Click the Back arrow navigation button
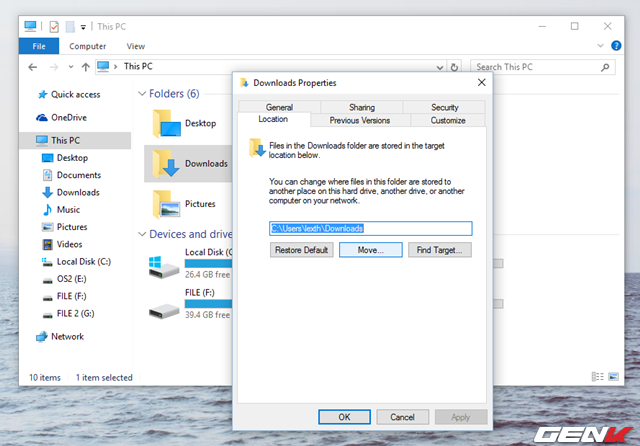This screenshot has width=640, height=446. 33,67
